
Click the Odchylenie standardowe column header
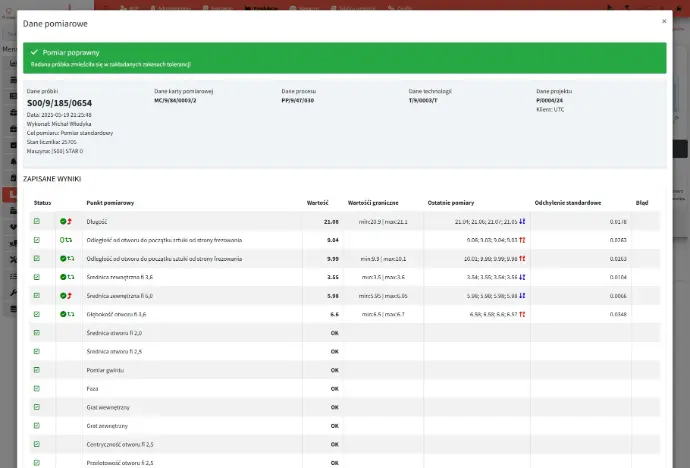[568, 203]
